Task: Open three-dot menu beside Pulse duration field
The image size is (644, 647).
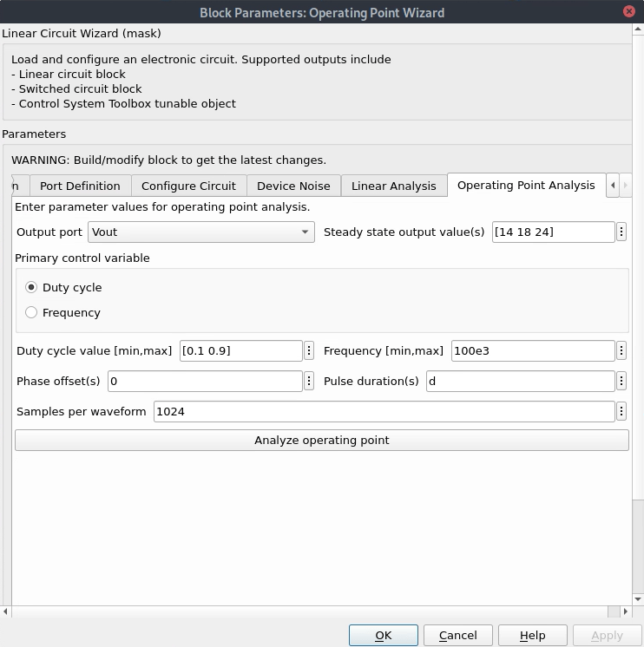Action: 621,381
